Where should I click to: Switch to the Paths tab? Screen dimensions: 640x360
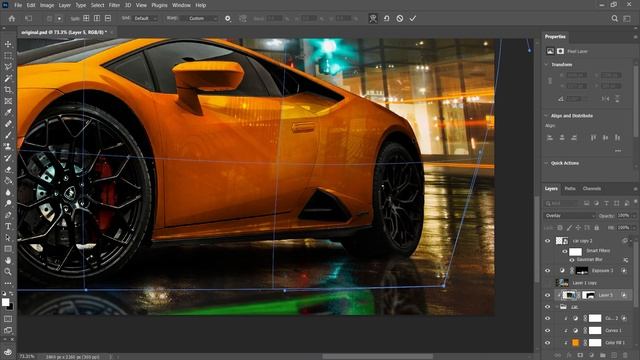coord(570,189)
